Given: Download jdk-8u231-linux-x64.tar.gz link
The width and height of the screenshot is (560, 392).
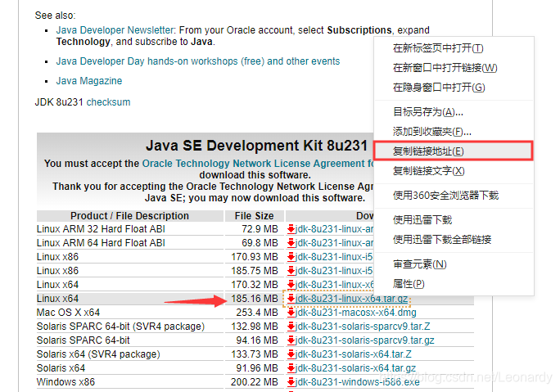Looking at the screenshot, I should point(351,299).
